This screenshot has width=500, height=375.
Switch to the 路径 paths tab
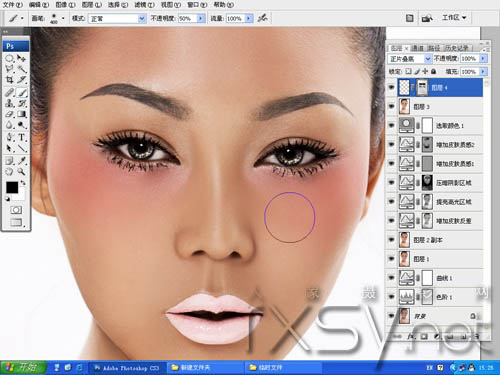pyautogui.click(x=434, y=48)
